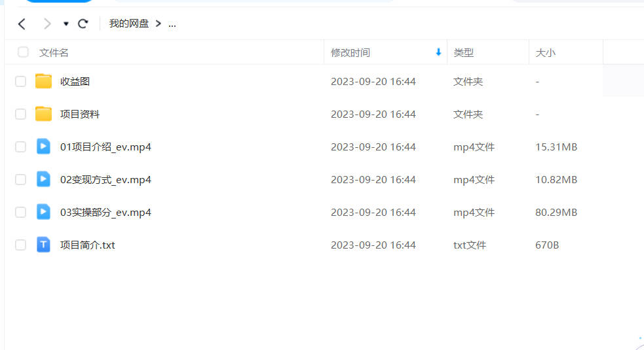Click modified time of 项目简介.txt row

pos(373,245)
